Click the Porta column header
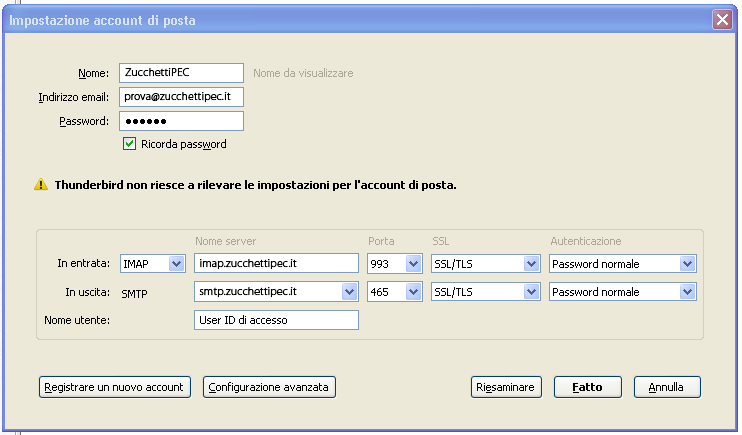Image resolution: width=742 pixels, height=435 pixels. 381,241
